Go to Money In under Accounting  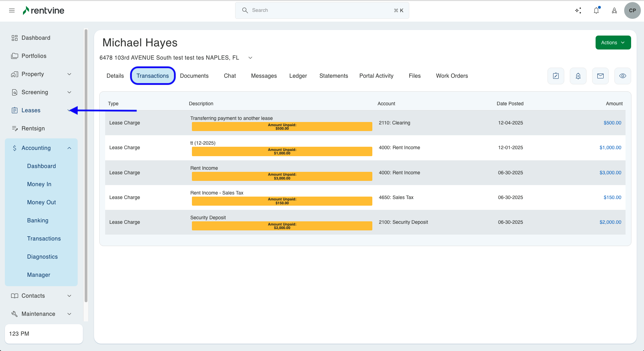point(39,184)
